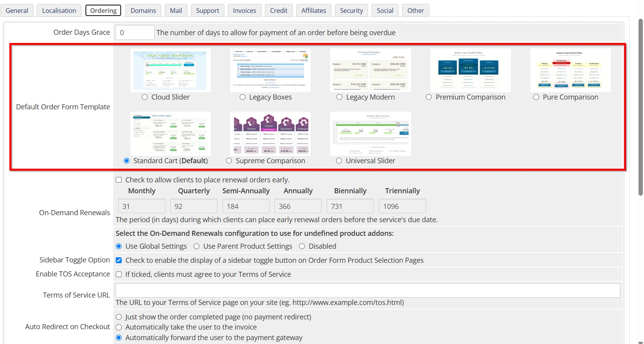Click the Pure Comparison template thumbnail

click(570, 70)
